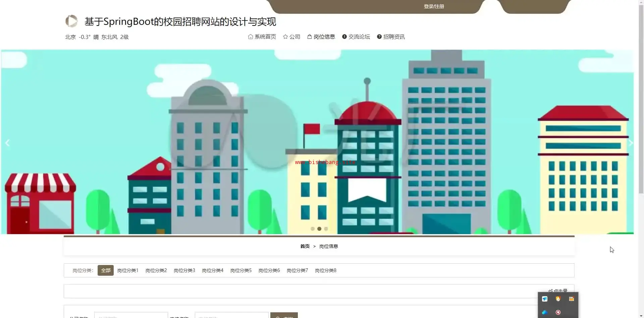
Task: Select the first carousel indicator dot
Action: click(313, 229)
